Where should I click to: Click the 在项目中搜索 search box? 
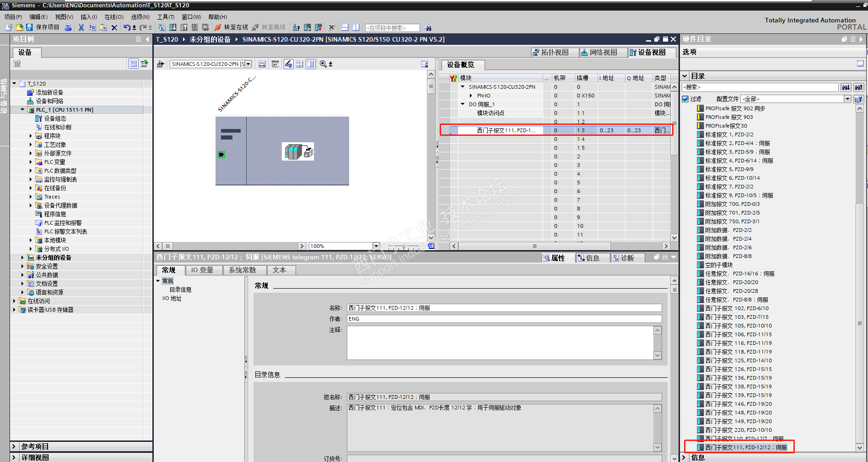(392, 28)
